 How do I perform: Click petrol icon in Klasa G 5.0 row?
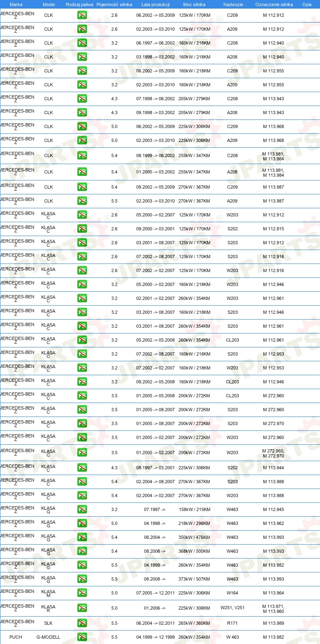(82, 524)
